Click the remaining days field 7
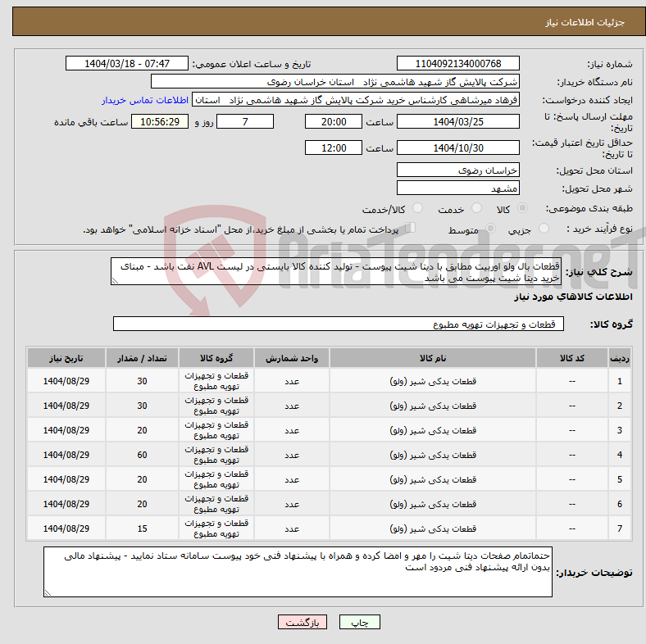This screenshot has width=646, height=644. (245, 121)
